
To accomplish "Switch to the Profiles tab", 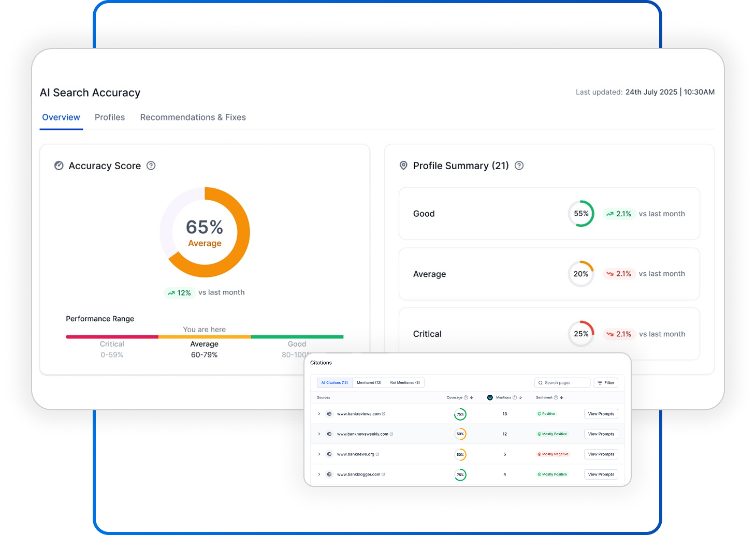I will [109, 117].
